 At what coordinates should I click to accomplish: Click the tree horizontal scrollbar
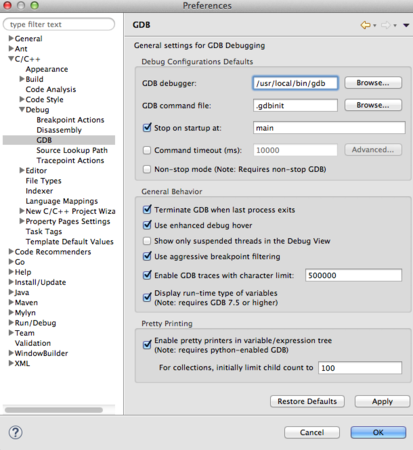pyautogui.click(x=54, y=410)
